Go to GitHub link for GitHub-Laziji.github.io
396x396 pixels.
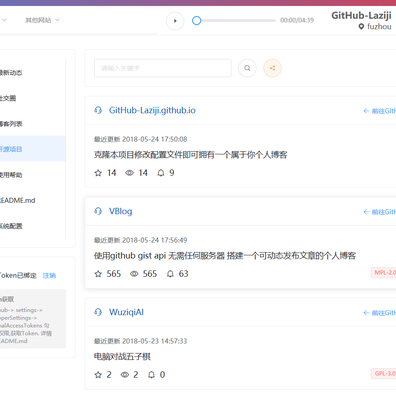[379, 111]
